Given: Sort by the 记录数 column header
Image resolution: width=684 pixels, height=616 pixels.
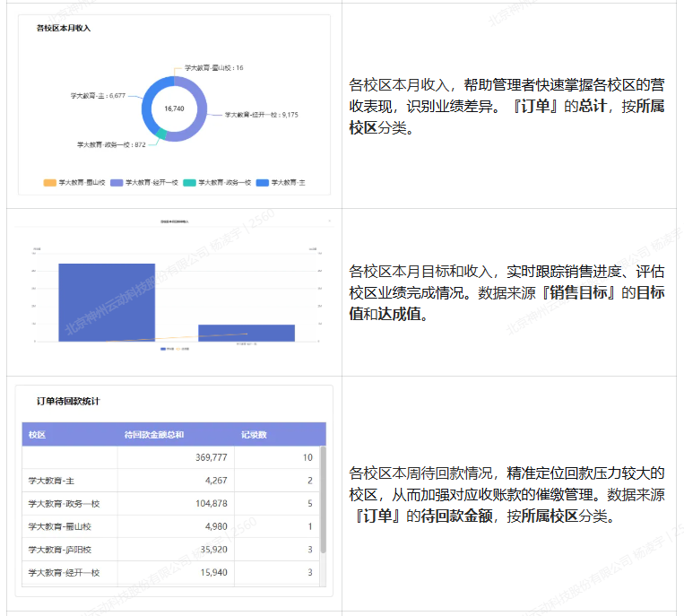Looking at the screenshot, I should [x=254, y=435].
